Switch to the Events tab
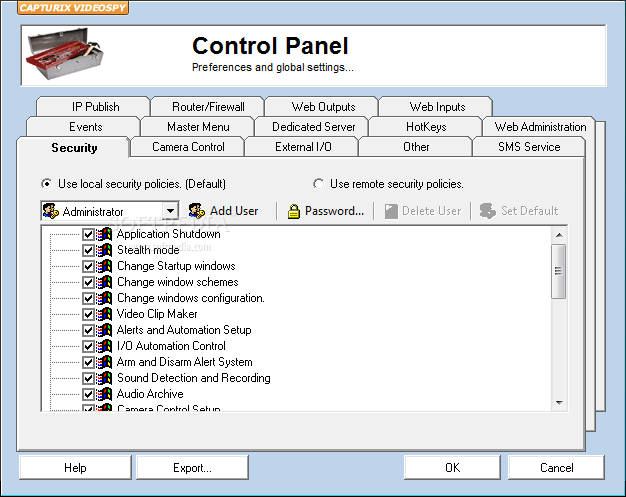 pyautogui.click(x=85, y=127)
